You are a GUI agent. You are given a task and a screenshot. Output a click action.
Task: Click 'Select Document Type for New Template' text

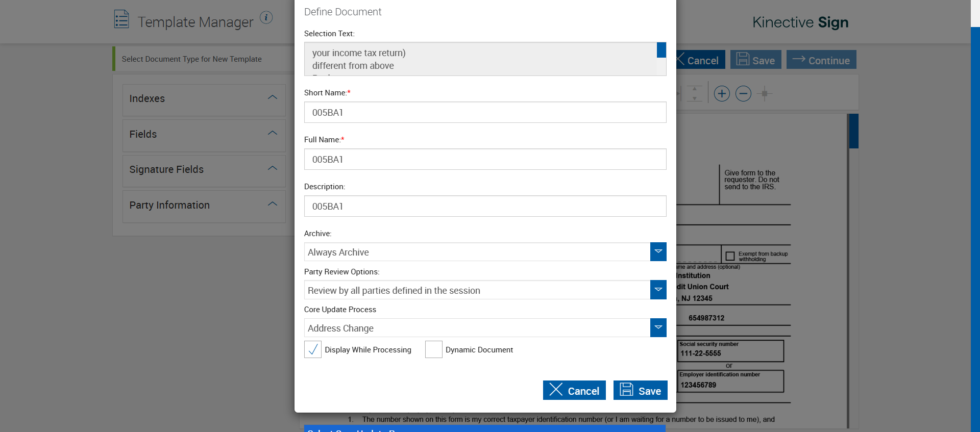(192, 59)
